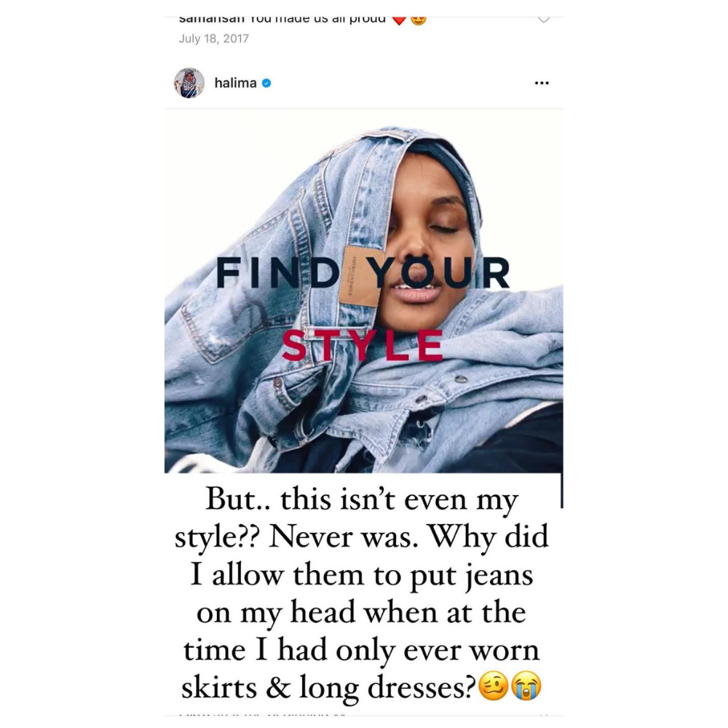Click the blue verified badge next to halima
728x728 pixels.
(x=266, y=83)
